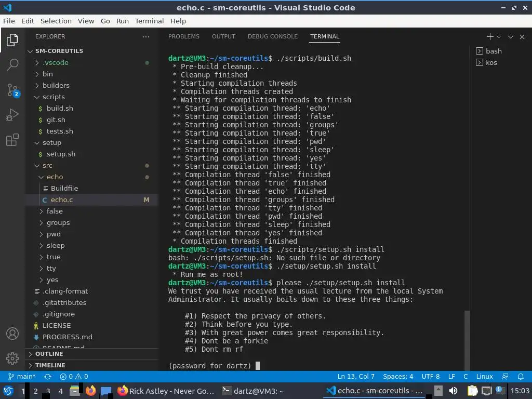This screenshot has width=532, height=399.
Task: Open the Explorer view in activity bar
Action: coord(12,40)
